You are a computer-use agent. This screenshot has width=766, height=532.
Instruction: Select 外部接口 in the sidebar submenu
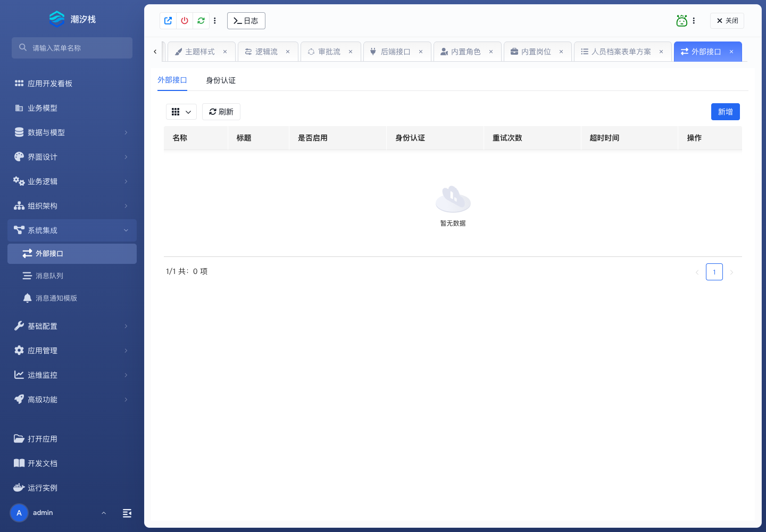click(72, 254)
